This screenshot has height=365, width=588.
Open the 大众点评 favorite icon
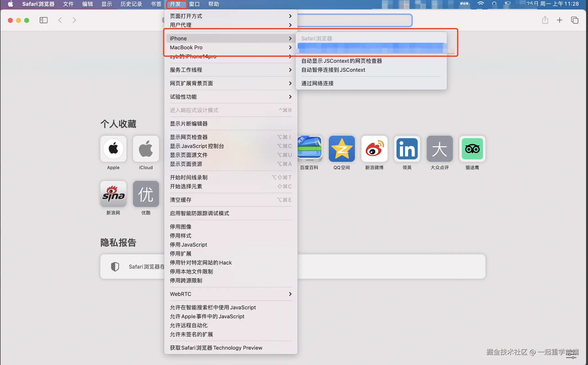(439, 149)
